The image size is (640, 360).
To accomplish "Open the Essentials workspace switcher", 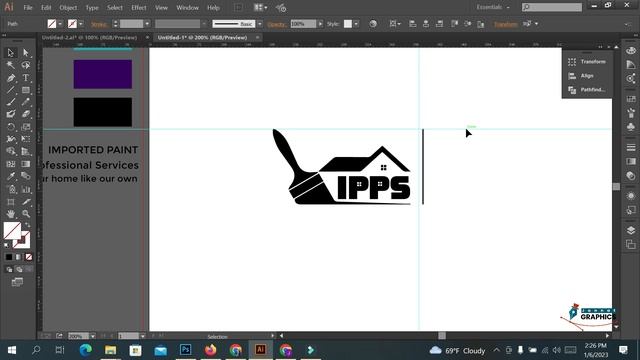I will (x=493, y=7).
